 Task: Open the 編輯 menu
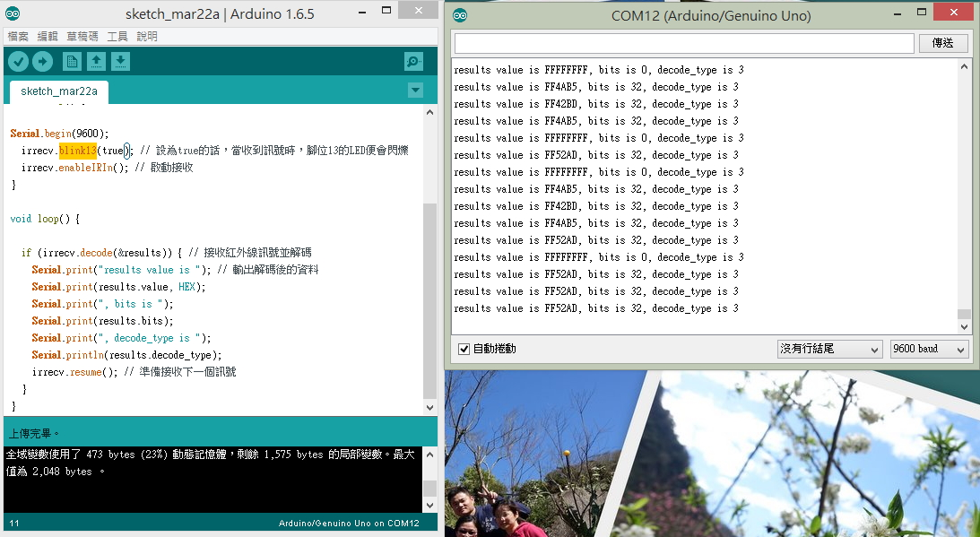[x=48, y=36]
